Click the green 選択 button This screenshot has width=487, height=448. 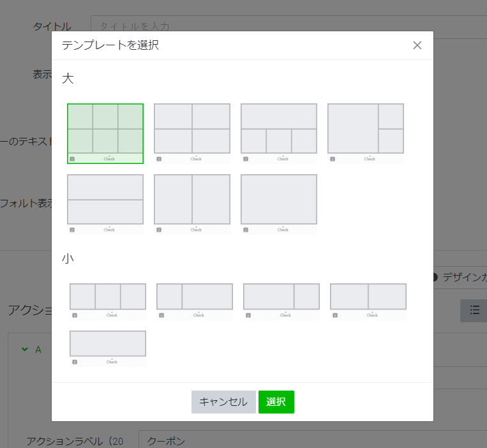[x=276, y=402]
